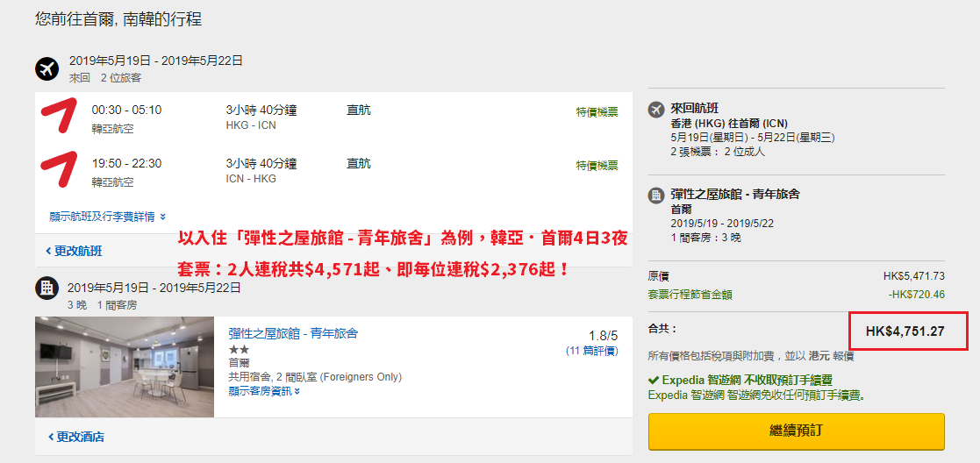Image resolution: width=980 pixels, height=463 pixels.
Task: Expand 顯示航班及行李費詳情 details
Action: tap(108, 217)
